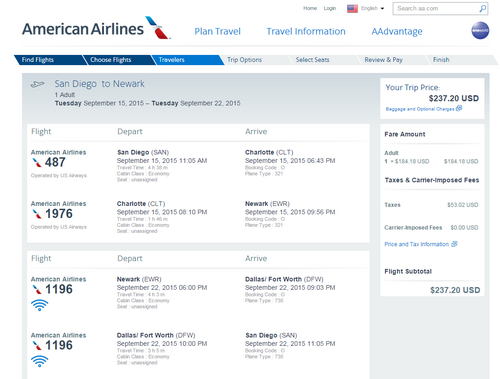Viewport: 500px width, 379px height.
Task: Click the AA tail icon beside Newark flight 1196
Action: (37, 289)
